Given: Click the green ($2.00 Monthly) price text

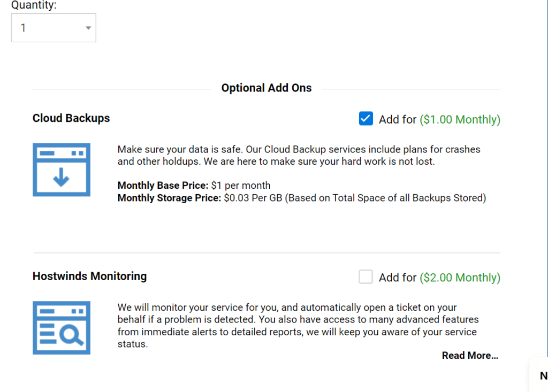Looking at the screenshot, I should [x=460, y=278].
